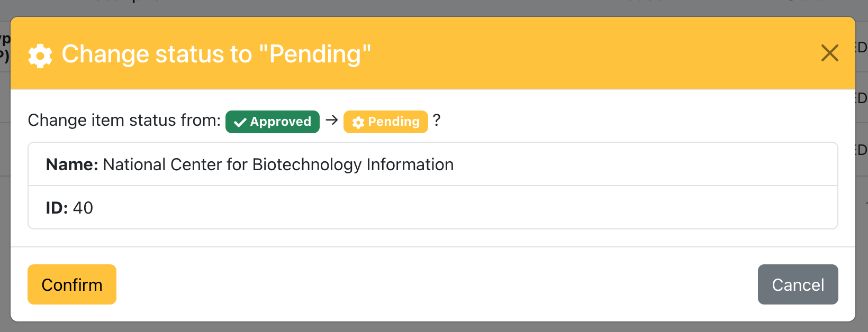Click the arrow between status badges

pyautogui.click(x=332, y=121)
